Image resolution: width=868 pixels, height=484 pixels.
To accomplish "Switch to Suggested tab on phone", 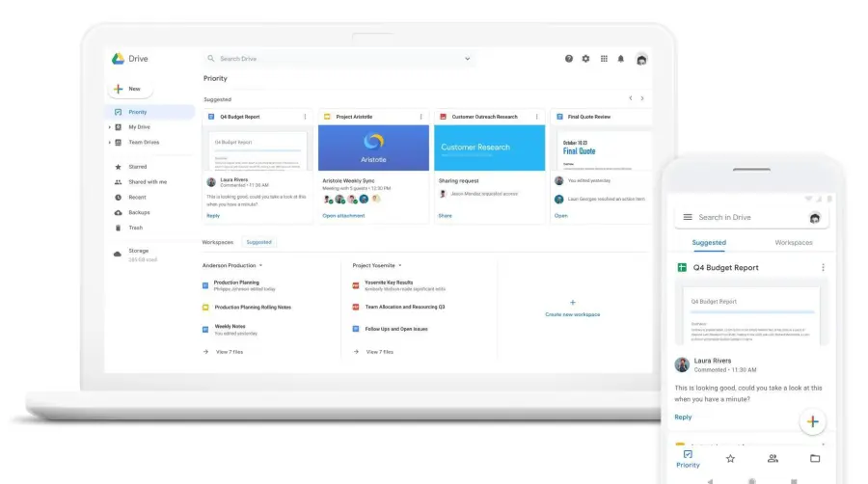I will click(709, 243).
